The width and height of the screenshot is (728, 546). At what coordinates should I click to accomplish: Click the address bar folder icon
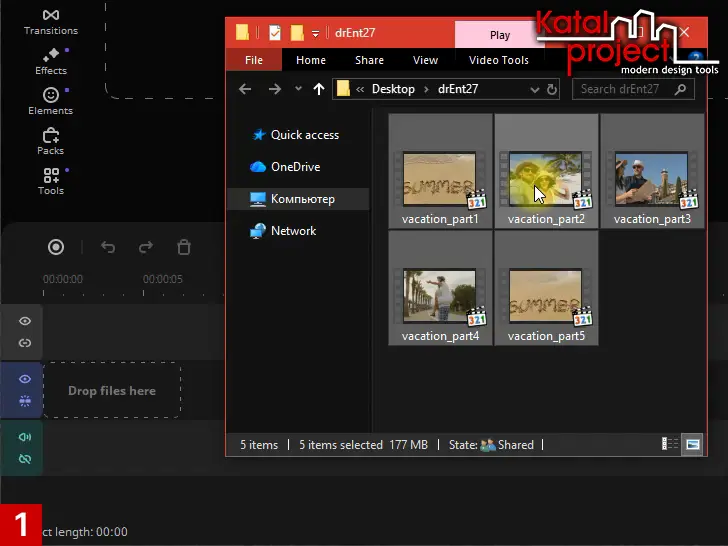point(343,88)
